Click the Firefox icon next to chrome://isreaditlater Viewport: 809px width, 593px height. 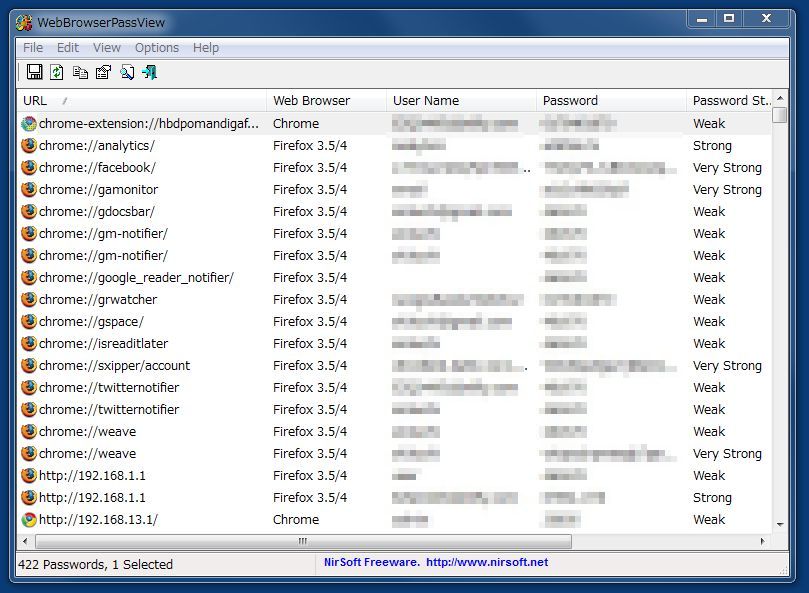(x=29, y=344)
